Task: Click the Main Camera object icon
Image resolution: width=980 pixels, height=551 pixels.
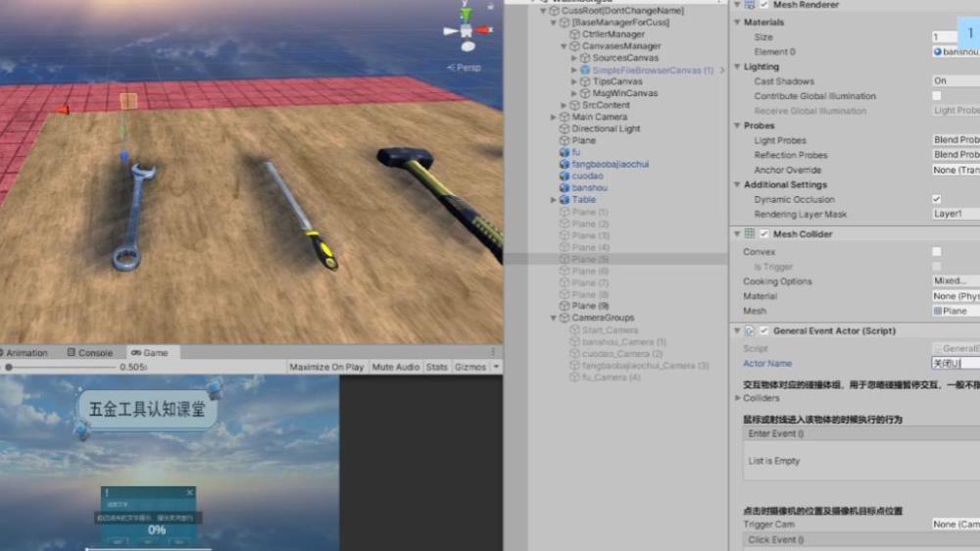Action: (563, 117)
